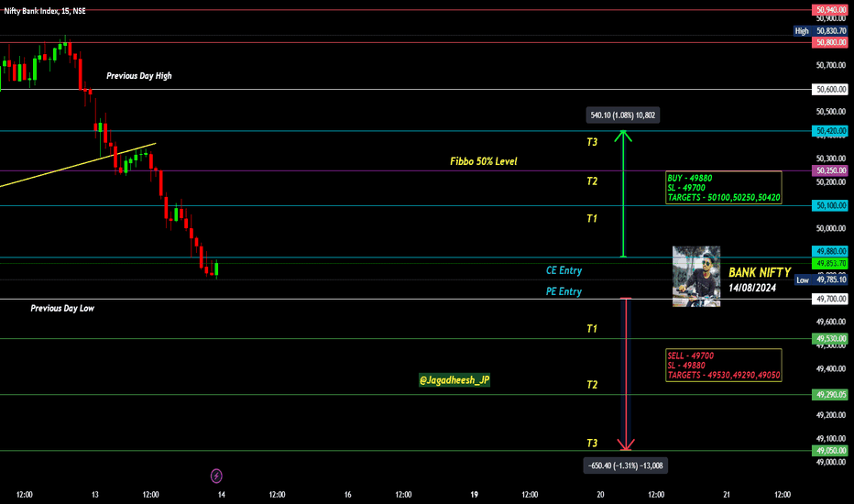
Task: Click the 540.10 (1.08%) measurement label
Action: [622, 115]
